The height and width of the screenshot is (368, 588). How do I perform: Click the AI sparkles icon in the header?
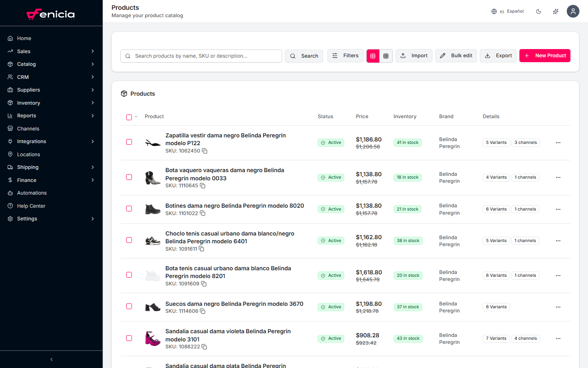click(x=556, y=11)
